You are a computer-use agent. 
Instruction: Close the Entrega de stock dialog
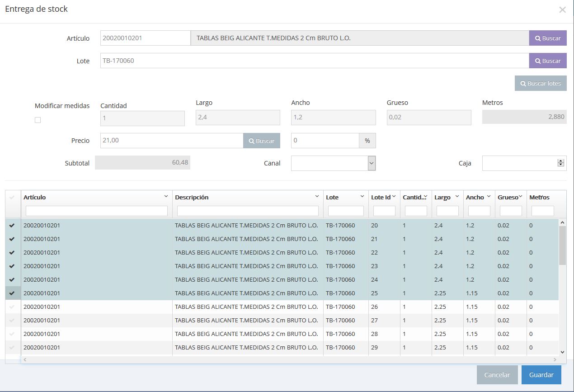point(562,9)
